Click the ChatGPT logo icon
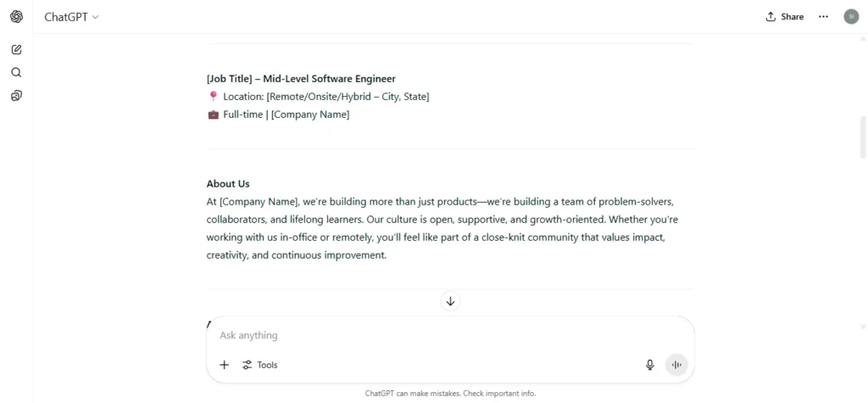 [17, 17]
